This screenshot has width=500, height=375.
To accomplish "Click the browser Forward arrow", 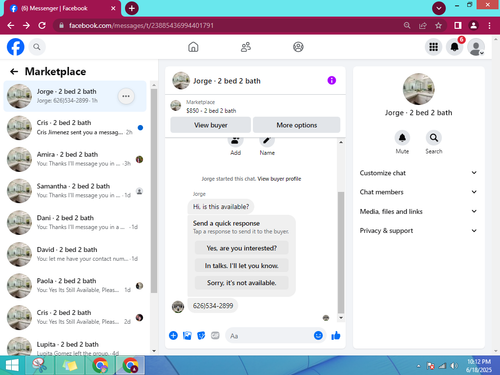I will pyautogui.click(x=26, y=25).
